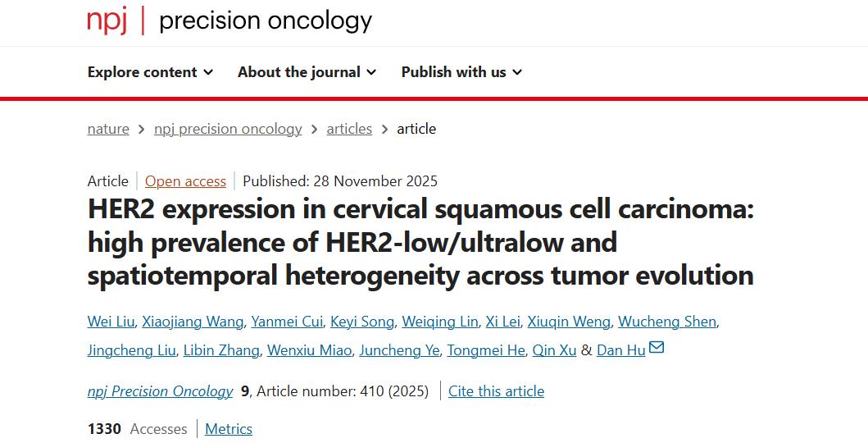Navigate to the articles breadcrumb
868x443 pixels.
click(x=349, y=129)
